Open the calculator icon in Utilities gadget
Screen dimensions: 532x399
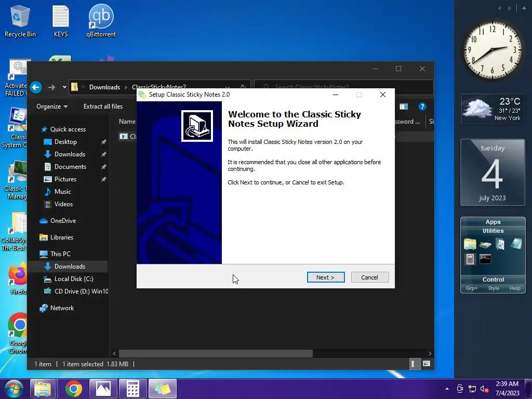point(470,260)
